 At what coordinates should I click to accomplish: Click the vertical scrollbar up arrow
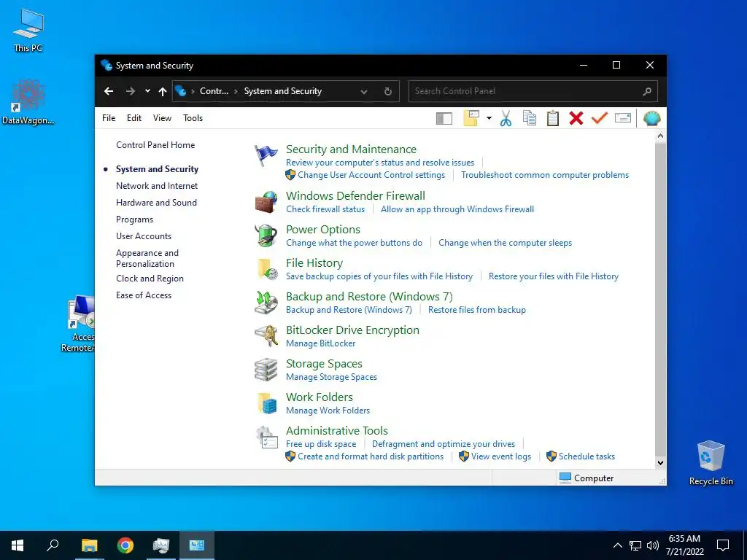(x=660, y=136)
